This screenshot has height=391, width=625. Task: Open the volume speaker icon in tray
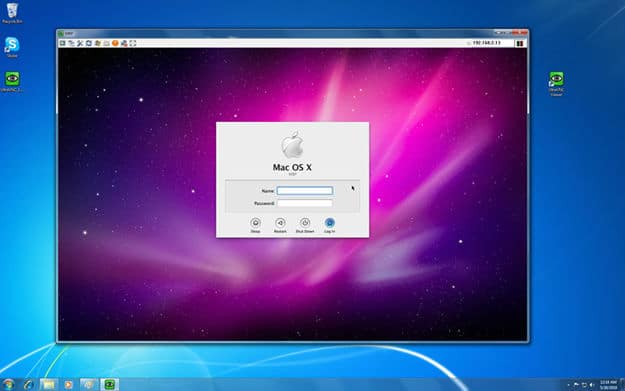click(x=592, y=385)
